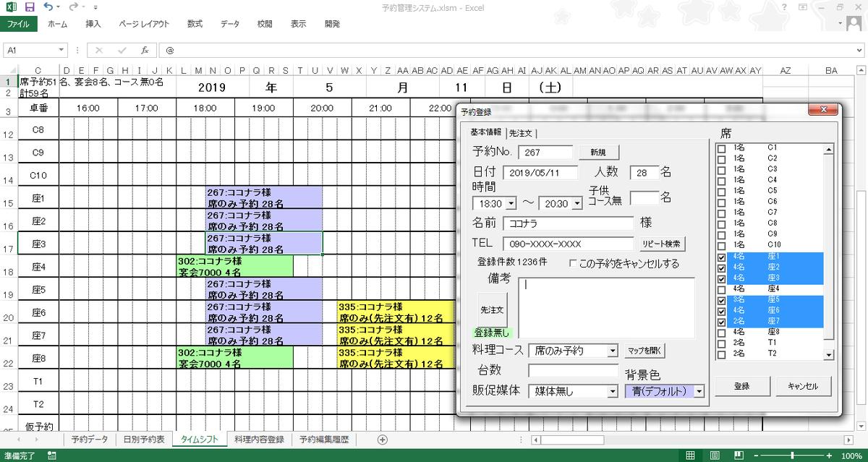Click the macro record icon next to 準備完了

tap(51, 455)
